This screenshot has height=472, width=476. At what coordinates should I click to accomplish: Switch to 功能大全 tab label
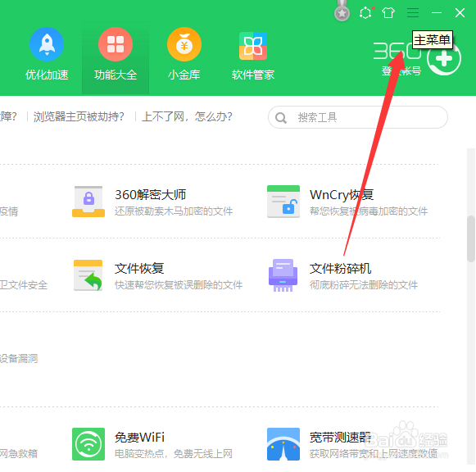tap(116, 75)
